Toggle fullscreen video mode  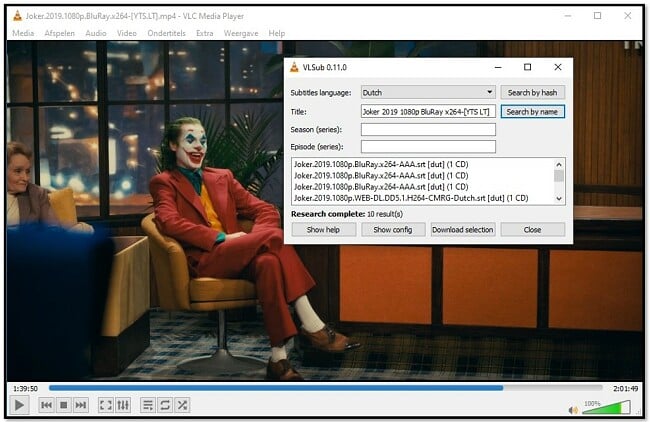106,405
